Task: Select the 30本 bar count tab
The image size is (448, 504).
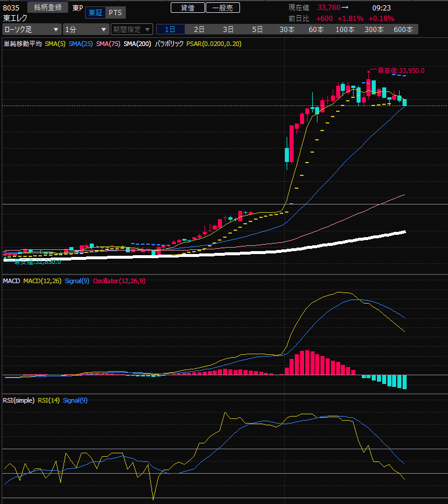Action: (x=287, y=29)
